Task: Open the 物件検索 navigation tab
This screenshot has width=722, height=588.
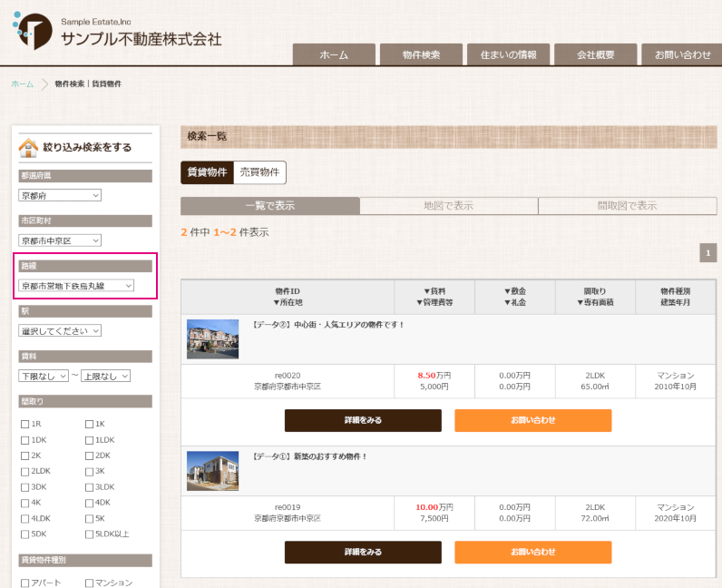Action: coord(421,54)
